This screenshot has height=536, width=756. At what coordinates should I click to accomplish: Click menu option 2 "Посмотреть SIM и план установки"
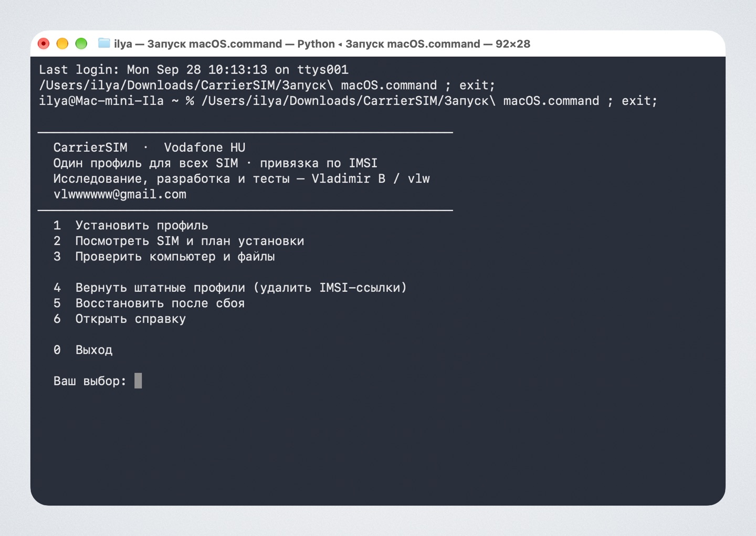178,241
